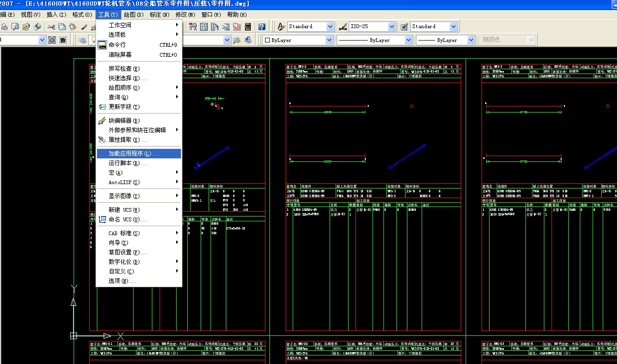Image resolution: width=617 pixels, height=364 pixels.
Task: Open the 修改 menu in menu bar
Action: 185,14
